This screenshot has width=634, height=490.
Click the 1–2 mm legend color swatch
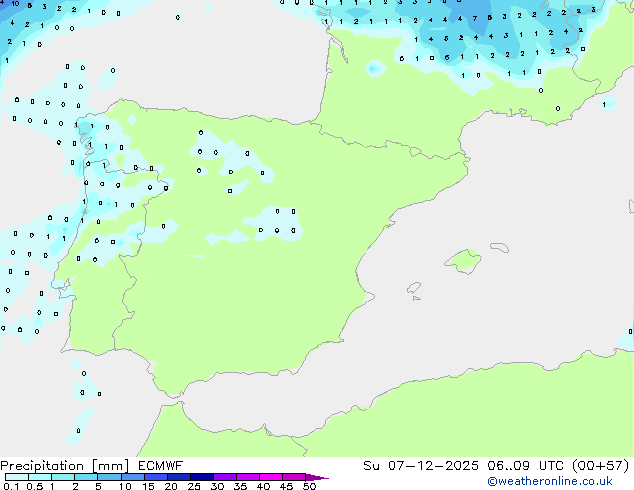(x=63, y=477)
